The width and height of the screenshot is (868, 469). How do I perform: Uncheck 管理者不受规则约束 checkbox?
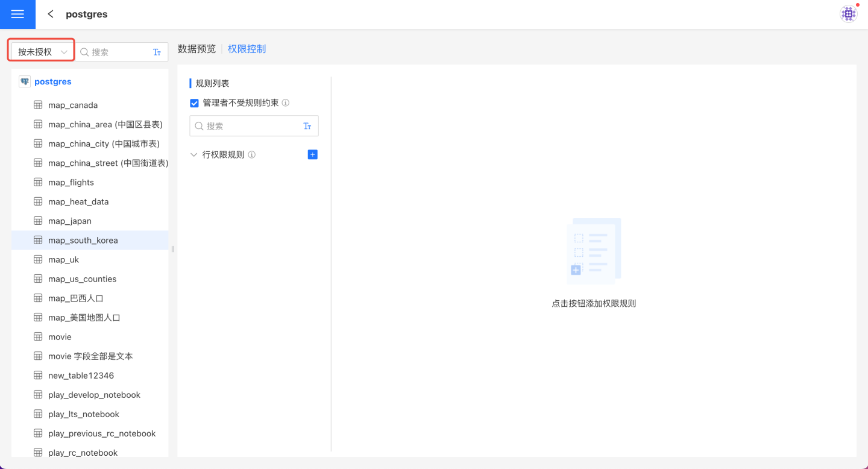194,103
